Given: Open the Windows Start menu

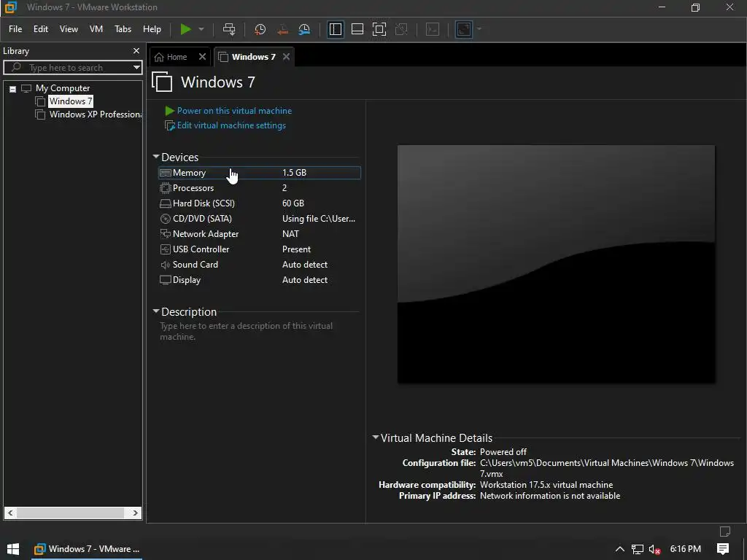Looking at the screenshot, I should (13, 549).
